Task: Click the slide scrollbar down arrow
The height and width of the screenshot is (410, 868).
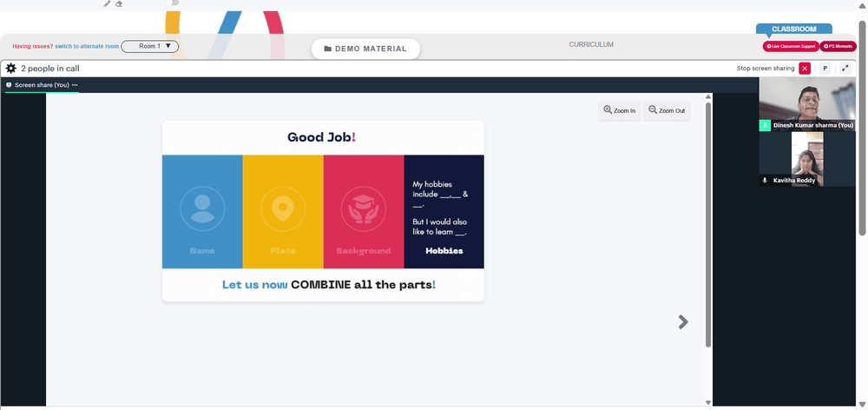Action: [707, 402]
